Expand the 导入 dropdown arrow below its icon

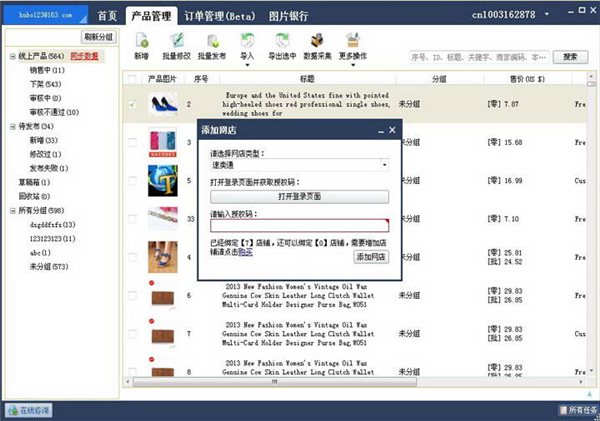tap(247, 65)
